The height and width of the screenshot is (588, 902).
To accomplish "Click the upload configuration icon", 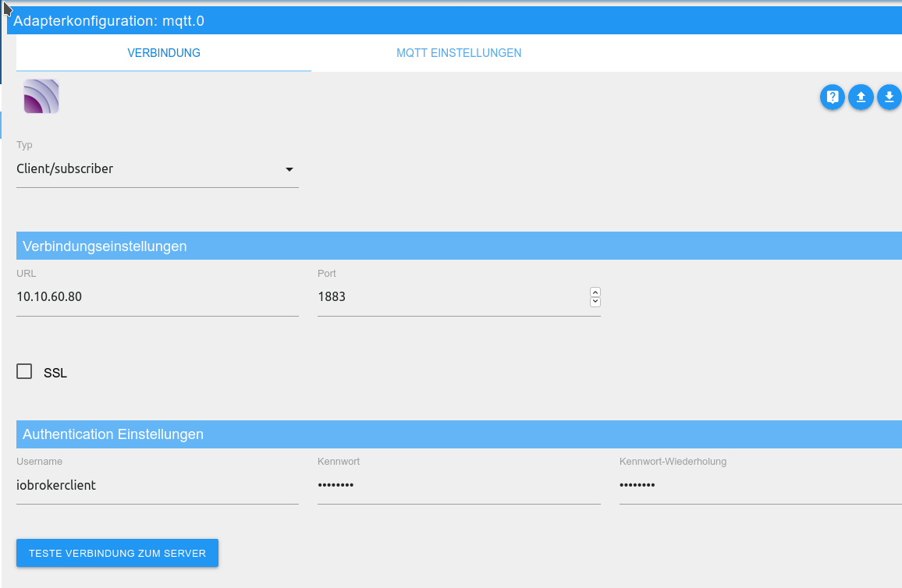I will (x=861, y=97).
